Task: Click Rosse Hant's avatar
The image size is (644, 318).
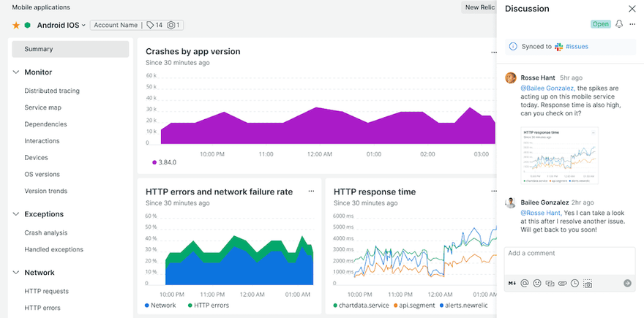Action: click(x=511, y=78)
